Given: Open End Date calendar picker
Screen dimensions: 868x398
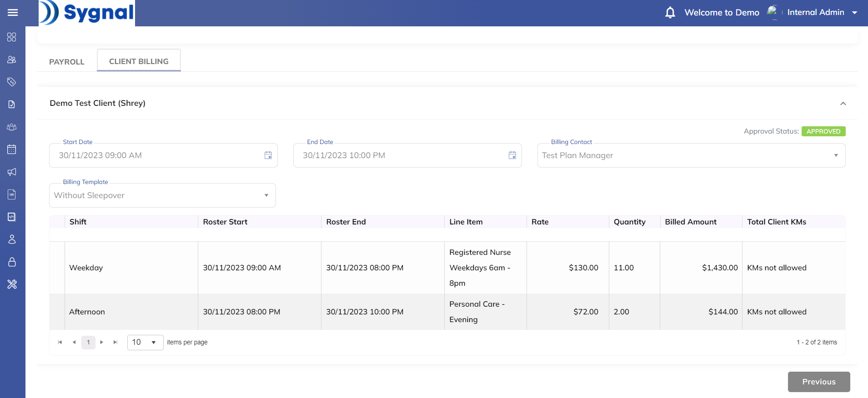Looking at the screenshot, I should pyautogui.click(x=512, y=155).
